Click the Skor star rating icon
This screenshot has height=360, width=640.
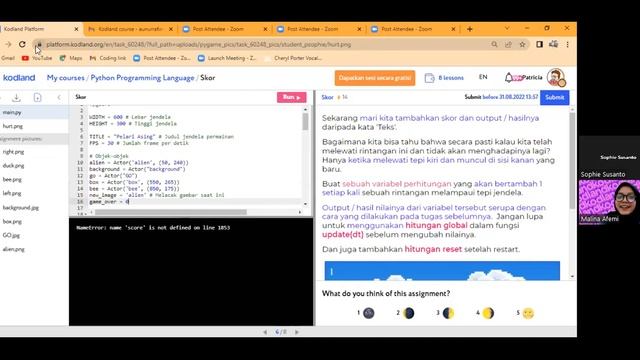point(339,97)
